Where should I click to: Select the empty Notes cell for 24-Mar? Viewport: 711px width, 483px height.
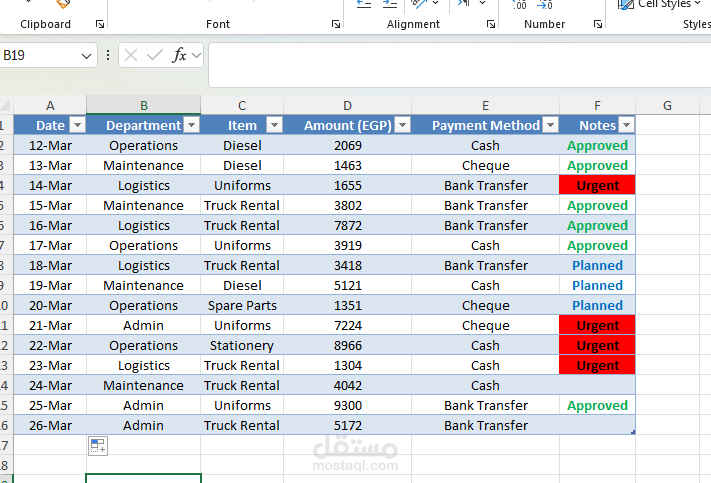(x=597, y=385)
